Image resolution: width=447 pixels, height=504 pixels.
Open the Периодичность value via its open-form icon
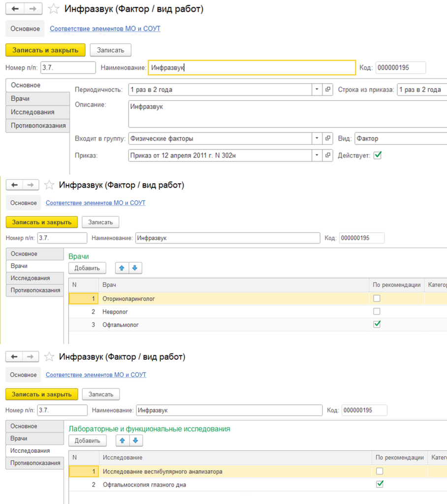(327, 90)
